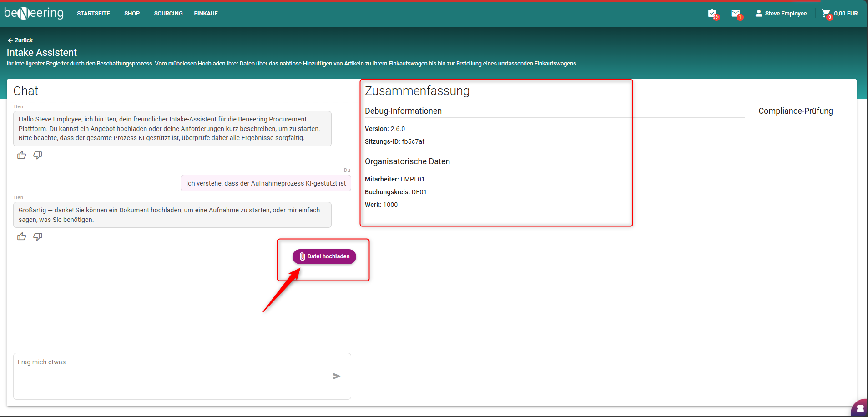Click the Intake Assistent page title
The image size is (868, 417).
(42, 52)
